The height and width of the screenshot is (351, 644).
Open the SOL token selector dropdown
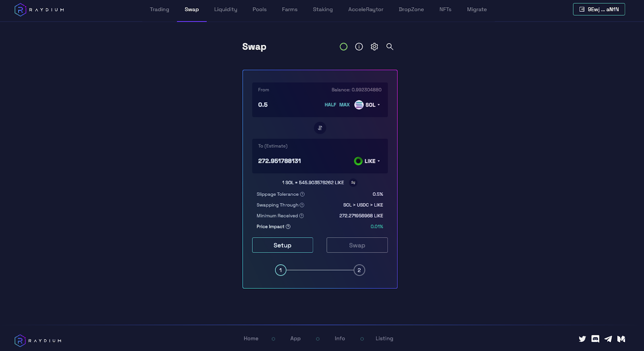click(367, 105)
